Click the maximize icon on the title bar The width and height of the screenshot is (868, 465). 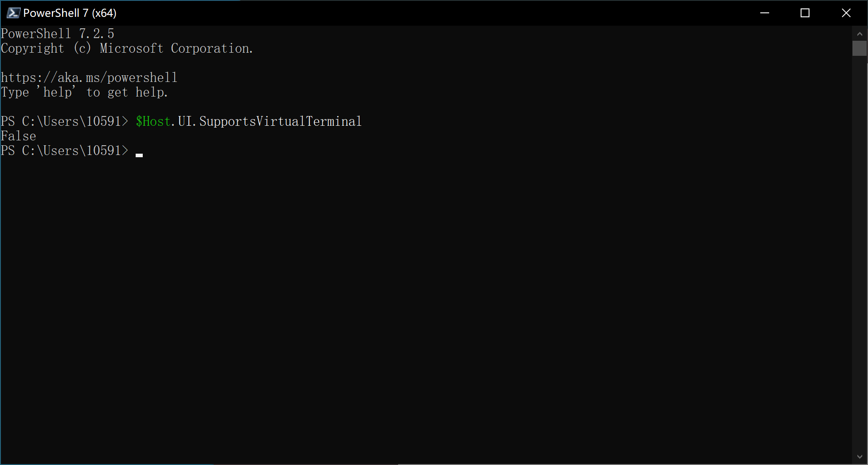pos(805,12)
